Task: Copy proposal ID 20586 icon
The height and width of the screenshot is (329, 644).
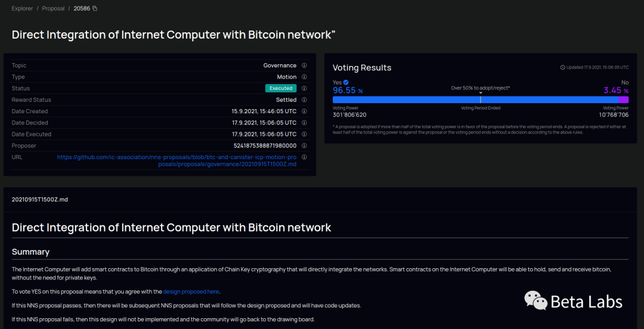Action: [95, 8]
